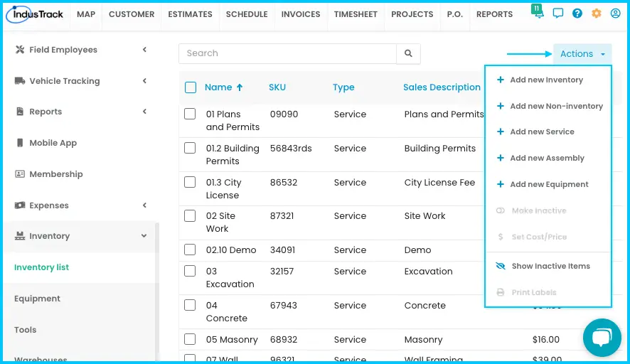The height and width of the screenshot is (364, 630).
Task: Select Show Inactive Items in Actions menu
Action: click(x=548, y=266)
